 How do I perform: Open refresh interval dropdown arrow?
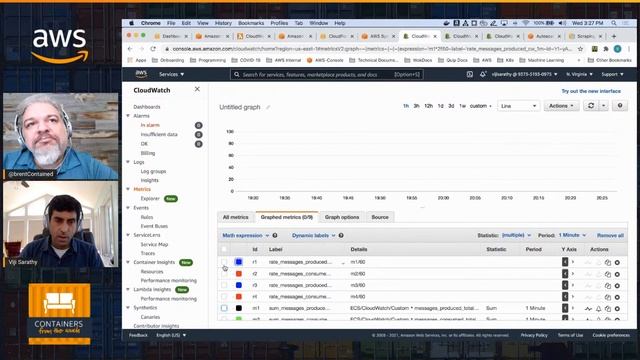pyautogui.click(x=604, y=106)
